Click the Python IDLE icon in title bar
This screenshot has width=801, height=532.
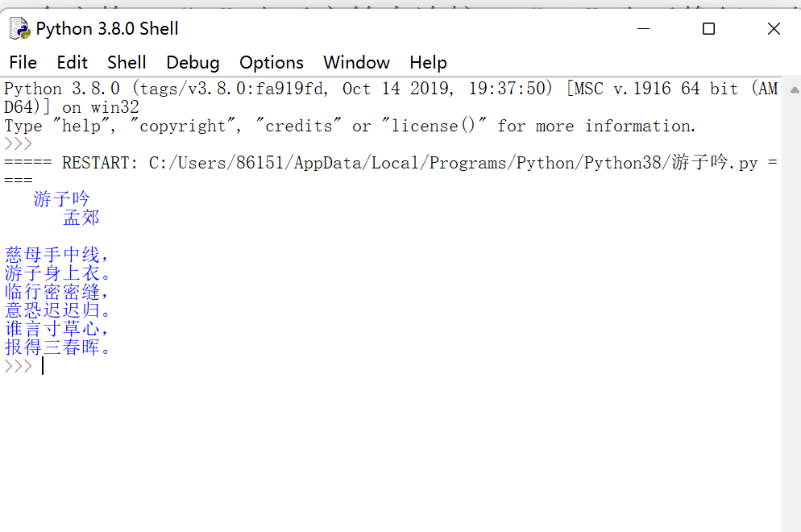pyautogui.click(x=19, y=29)
